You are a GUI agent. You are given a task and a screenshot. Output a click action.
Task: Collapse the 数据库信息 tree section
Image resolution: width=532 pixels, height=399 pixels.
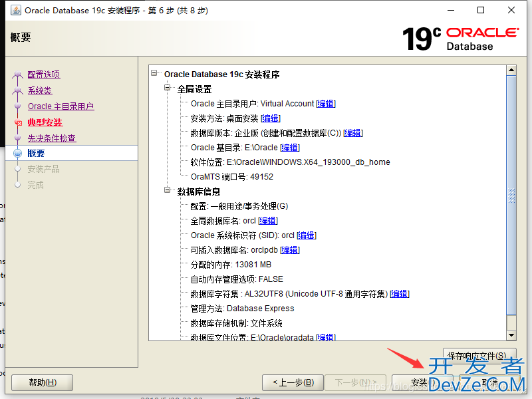point(168,190)
